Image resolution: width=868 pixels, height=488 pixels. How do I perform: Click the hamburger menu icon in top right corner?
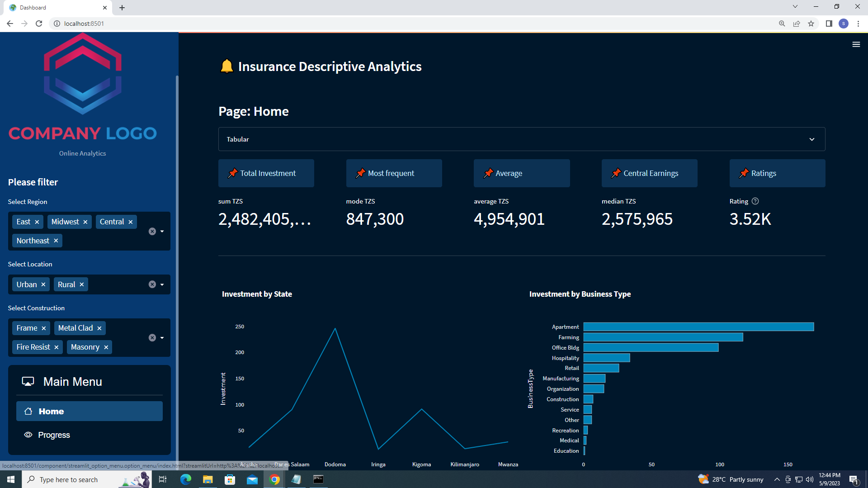[x=856, y=44]
